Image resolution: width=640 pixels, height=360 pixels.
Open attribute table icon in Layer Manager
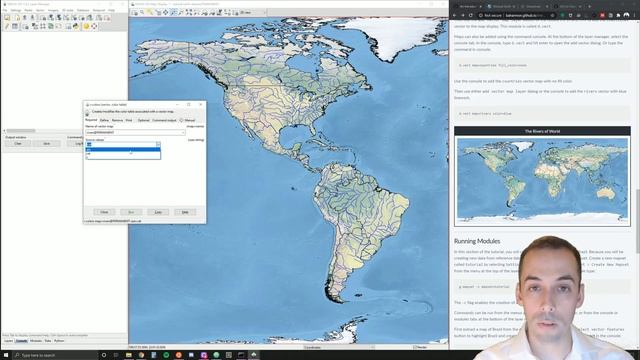pos(15,26)
